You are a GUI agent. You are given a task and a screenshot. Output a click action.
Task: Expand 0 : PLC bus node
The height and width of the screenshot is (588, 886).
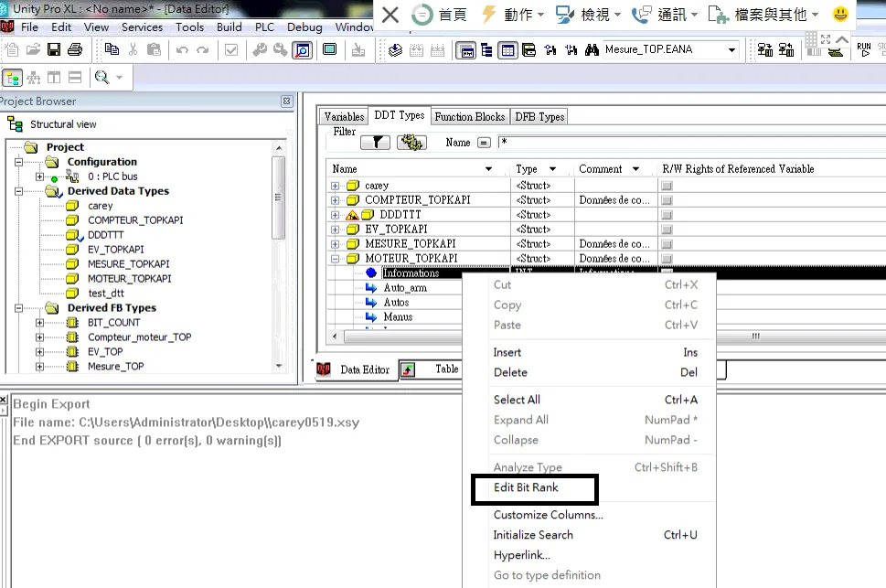click(x=39, y=176)
